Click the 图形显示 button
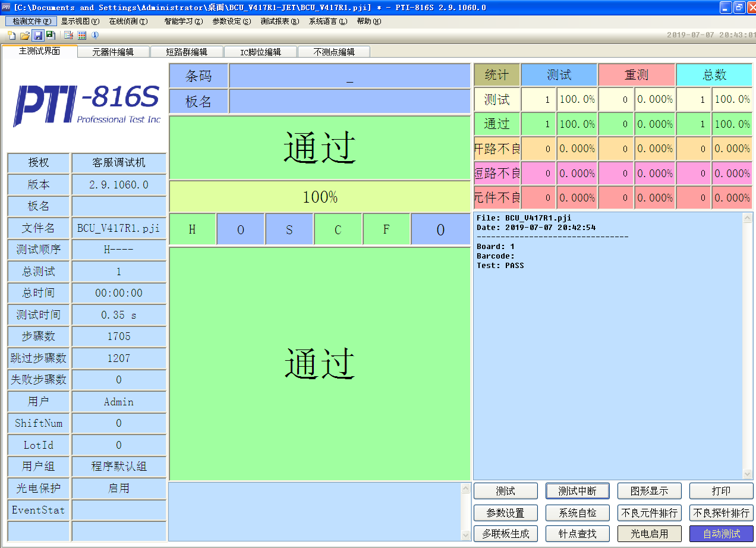756x548 pixels. pyautogui.click(x=650, y=491)
